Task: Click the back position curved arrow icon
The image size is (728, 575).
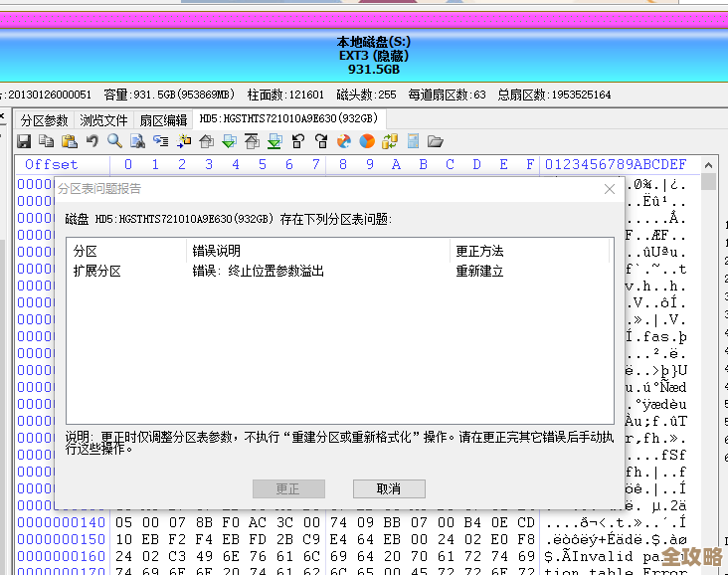Action: (298, 141)
